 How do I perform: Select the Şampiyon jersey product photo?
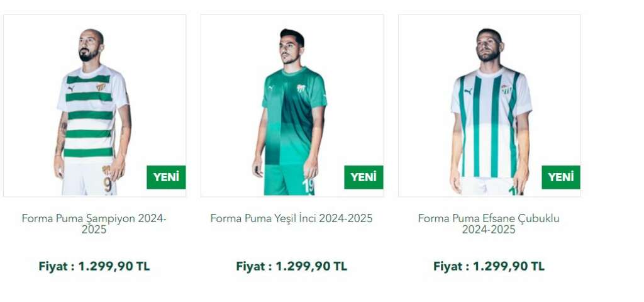(x=94, y=106)
